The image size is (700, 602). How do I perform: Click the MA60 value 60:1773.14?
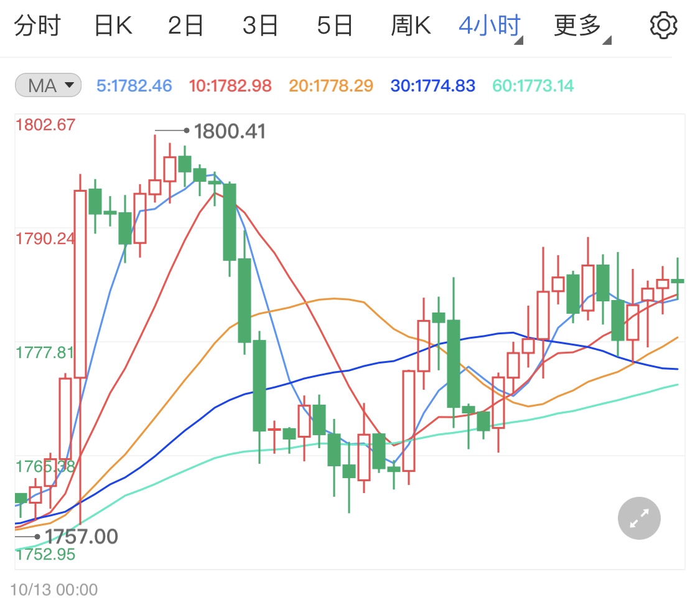pyautogui.click(x=533, y=85)
